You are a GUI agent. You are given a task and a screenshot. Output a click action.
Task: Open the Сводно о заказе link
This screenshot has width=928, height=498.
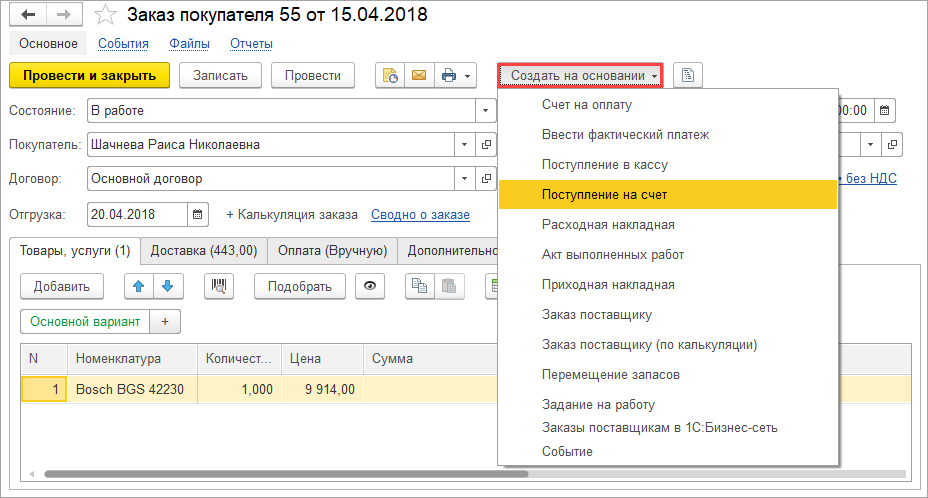pos(420,215)
